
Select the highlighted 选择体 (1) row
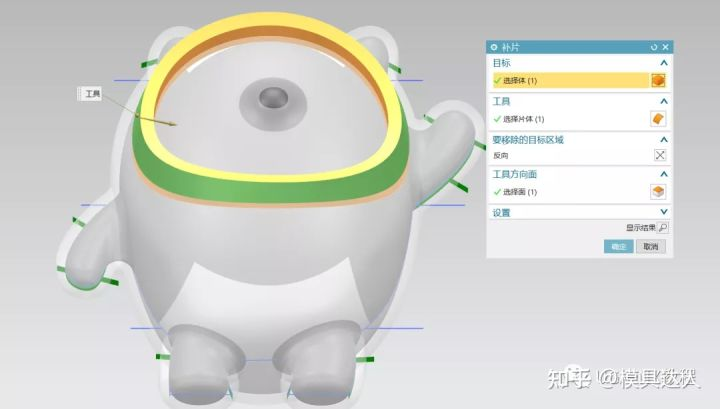tap(571, 80)
